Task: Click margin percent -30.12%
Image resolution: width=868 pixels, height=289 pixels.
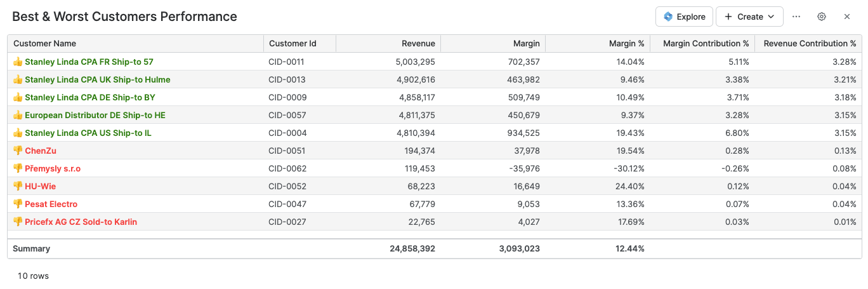Action: coord(629,168)
